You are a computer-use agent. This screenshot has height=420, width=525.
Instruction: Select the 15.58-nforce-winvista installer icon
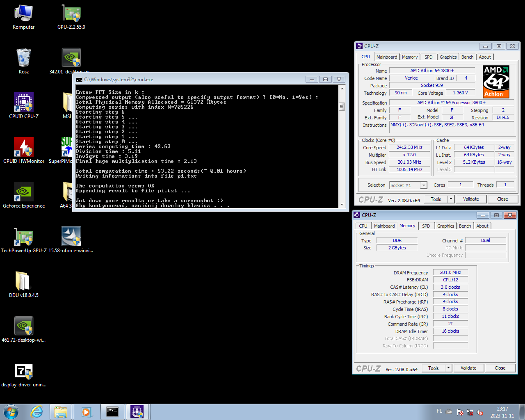click(71, 240)
